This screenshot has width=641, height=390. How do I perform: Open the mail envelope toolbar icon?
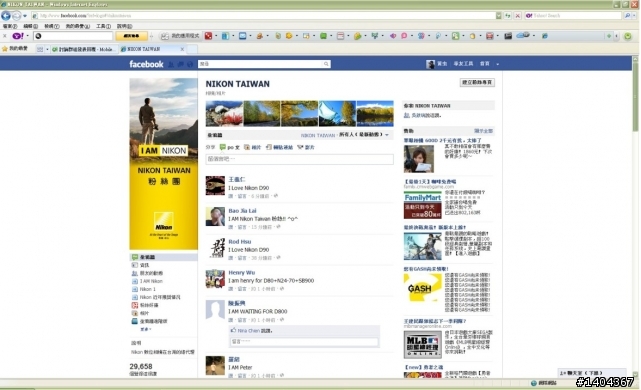(x=242, y=36)
